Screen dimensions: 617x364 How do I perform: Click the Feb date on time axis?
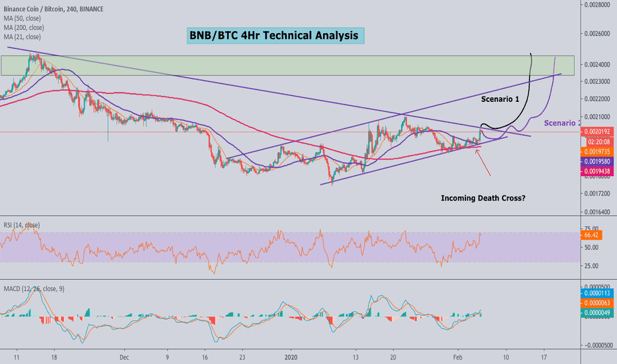pos(457,357)
